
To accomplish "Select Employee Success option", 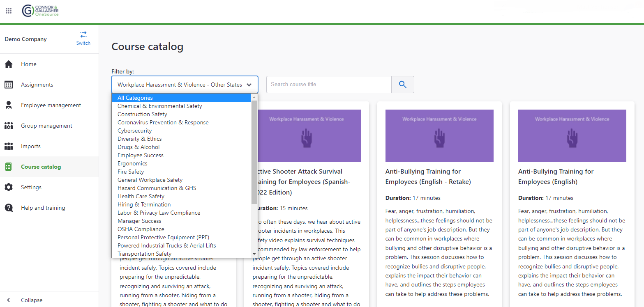I will tap(181, 155).
